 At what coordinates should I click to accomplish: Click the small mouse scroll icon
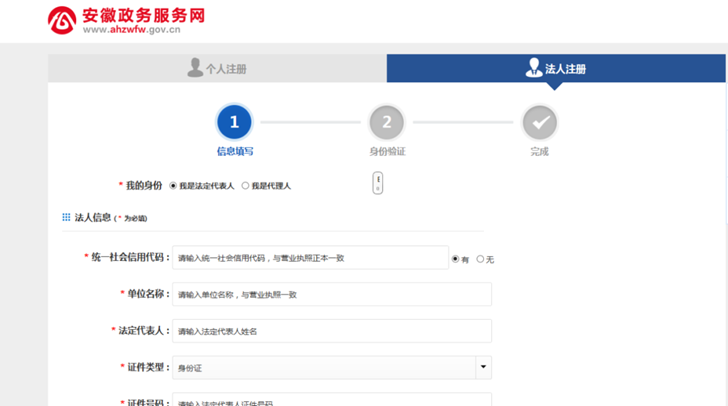click(378, 183)
